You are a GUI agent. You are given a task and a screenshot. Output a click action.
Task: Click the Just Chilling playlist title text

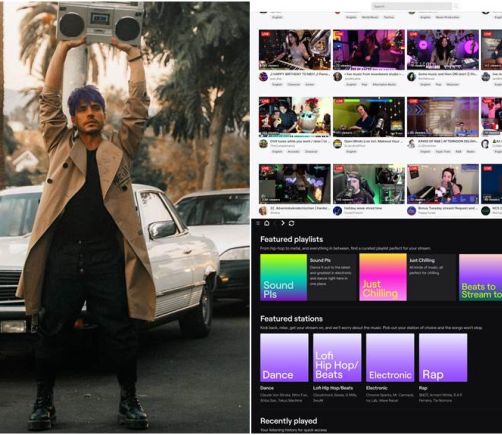[422, 260]
